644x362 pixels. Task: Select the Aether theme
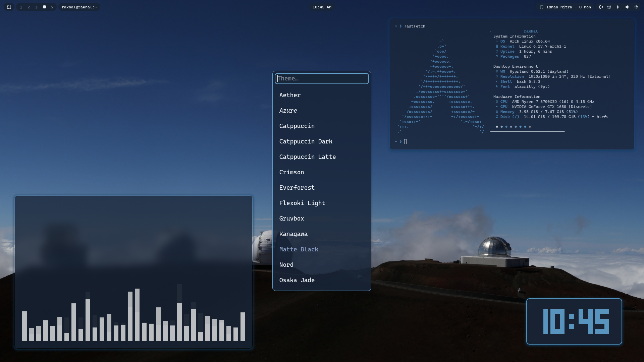click(322, 95)
